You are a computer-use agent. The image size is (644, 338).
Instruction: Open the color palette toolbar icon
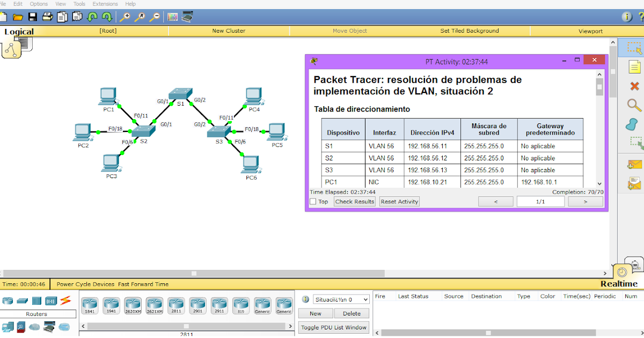(172, 17)
